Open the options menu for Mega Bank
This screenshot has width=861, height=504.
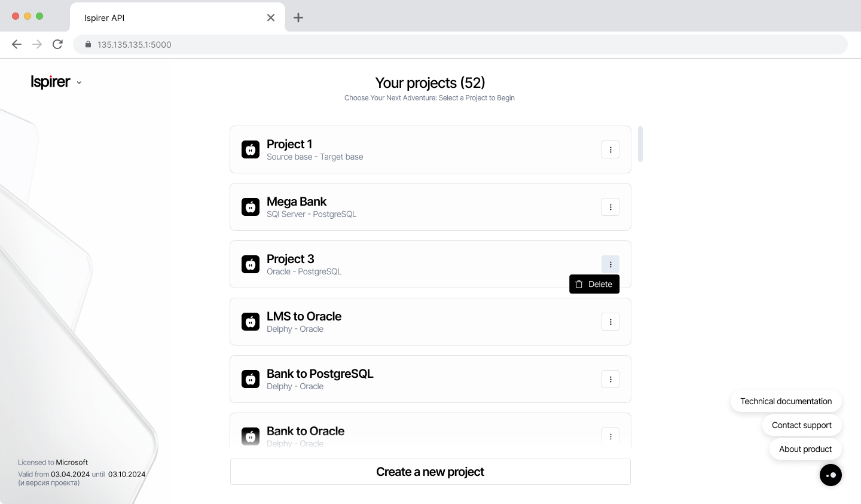610,206
